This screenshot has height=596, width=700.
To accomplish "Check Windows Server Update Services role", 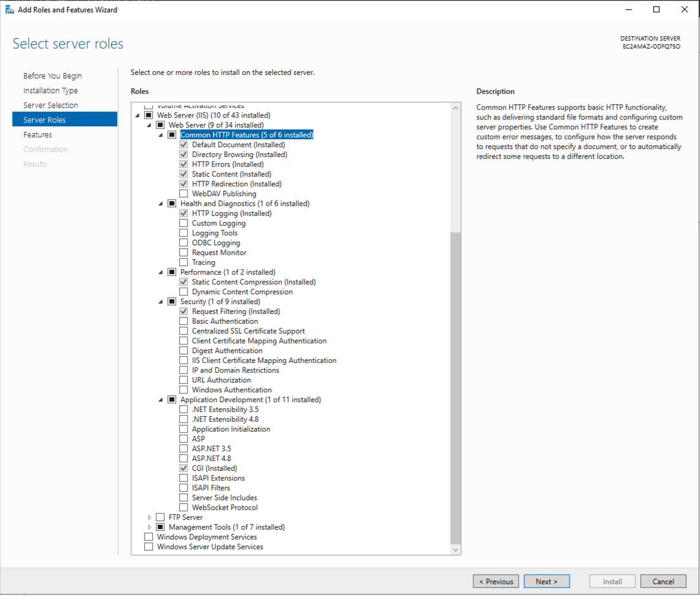I will (148, 546).
